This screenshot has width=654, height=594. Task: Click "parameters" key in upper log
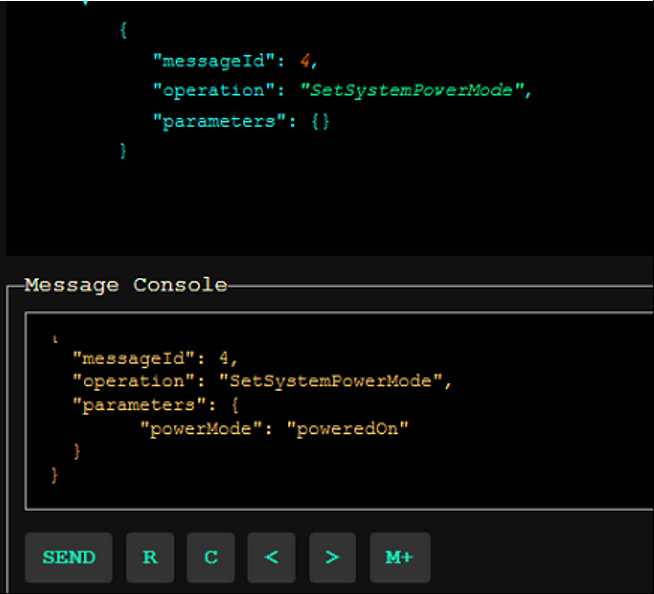[x=219, y=122]
